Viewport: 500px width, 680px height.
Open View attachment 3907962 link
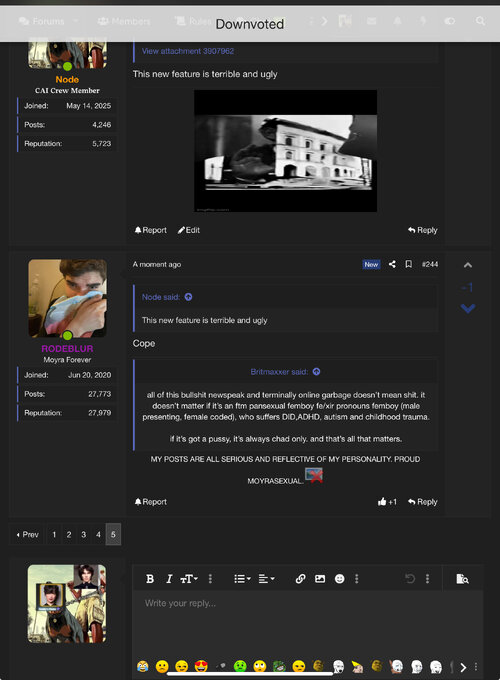188,51
